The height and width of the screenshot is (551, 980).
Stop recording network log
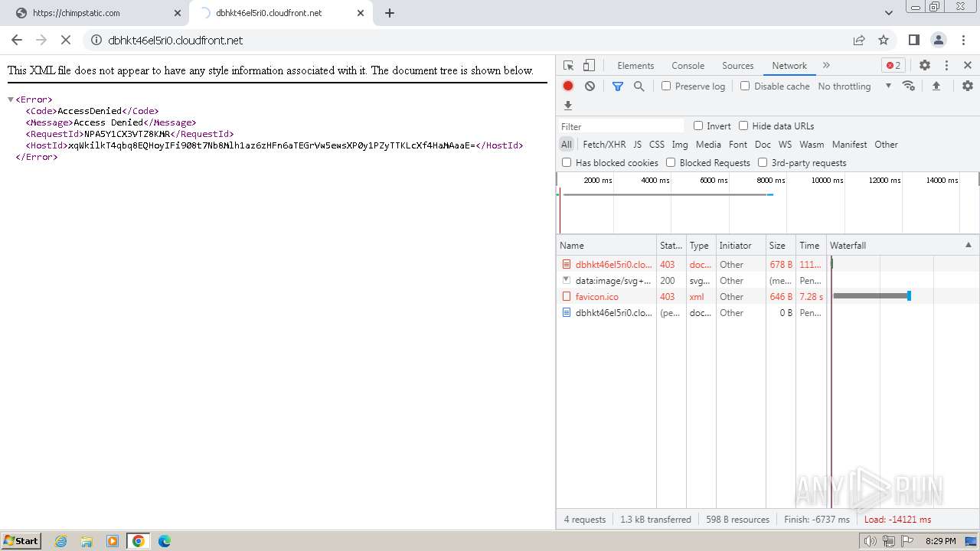click(568, 86)
